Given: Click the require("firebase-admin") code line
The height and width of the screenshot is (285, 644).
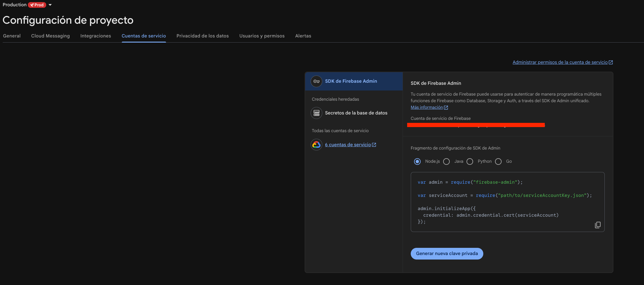Looking at the screenshot, I should point(470,182).
